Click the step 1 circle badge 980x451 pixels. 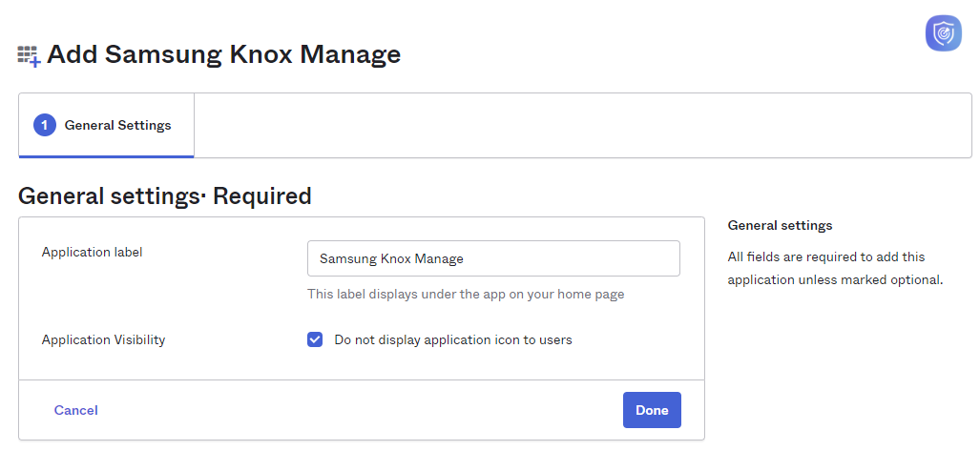pyautogui.click(x=45, y=125)
